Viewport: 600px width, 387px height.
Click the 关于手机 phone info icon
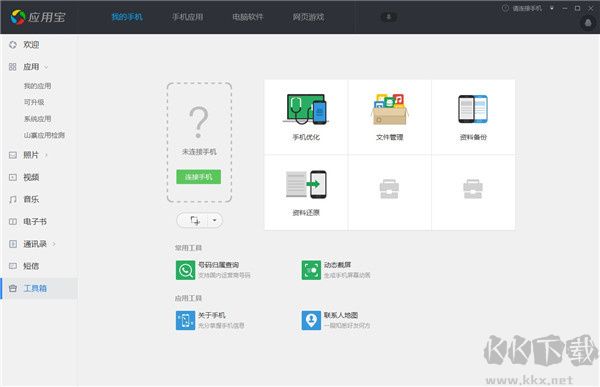point(186,320)
